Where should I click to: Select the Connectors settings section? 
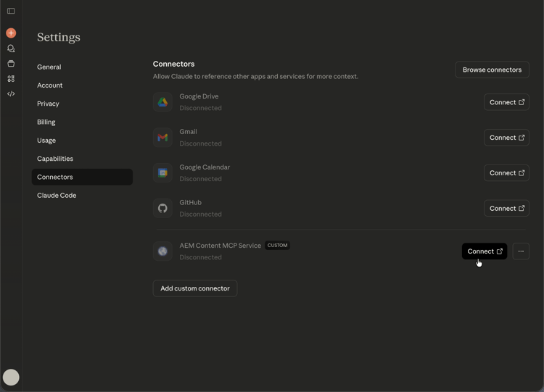tap(82, 177)
